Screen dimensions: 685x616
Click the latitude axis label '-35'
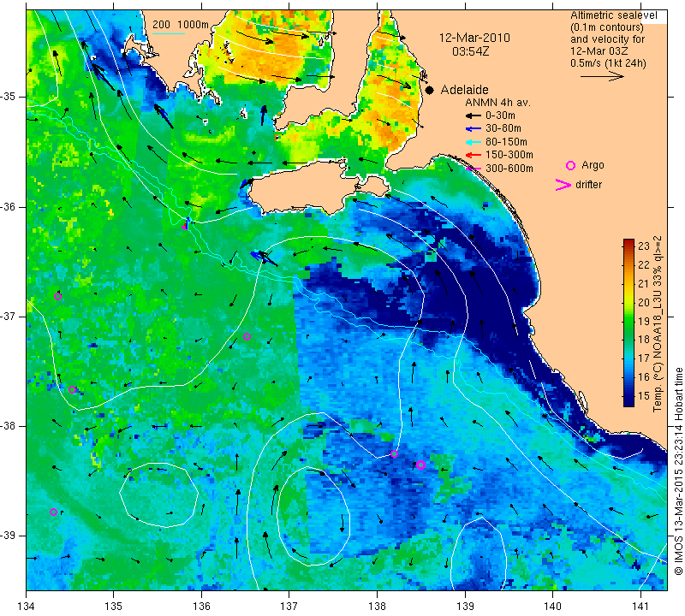pos(9,97)
